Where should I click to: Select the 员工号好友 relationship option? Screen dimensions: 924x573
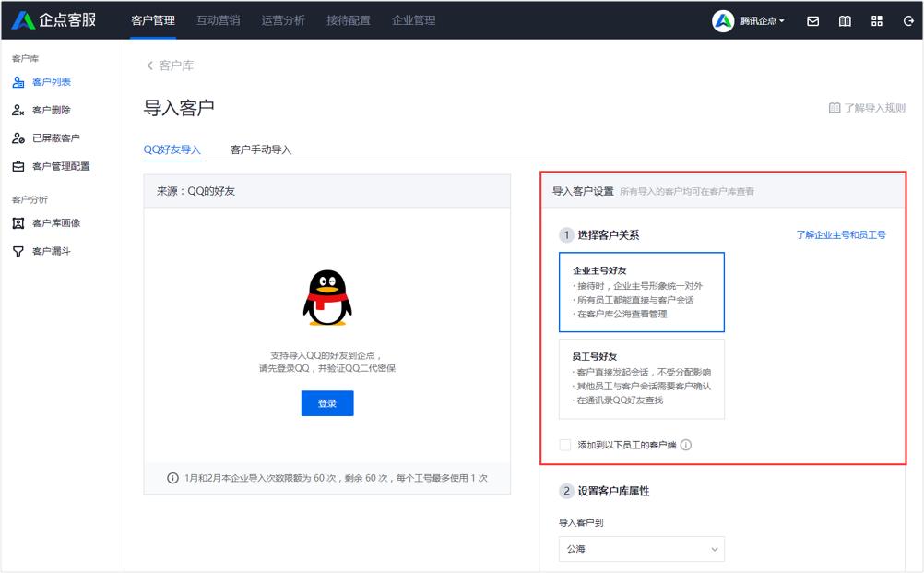coord(642,382)
